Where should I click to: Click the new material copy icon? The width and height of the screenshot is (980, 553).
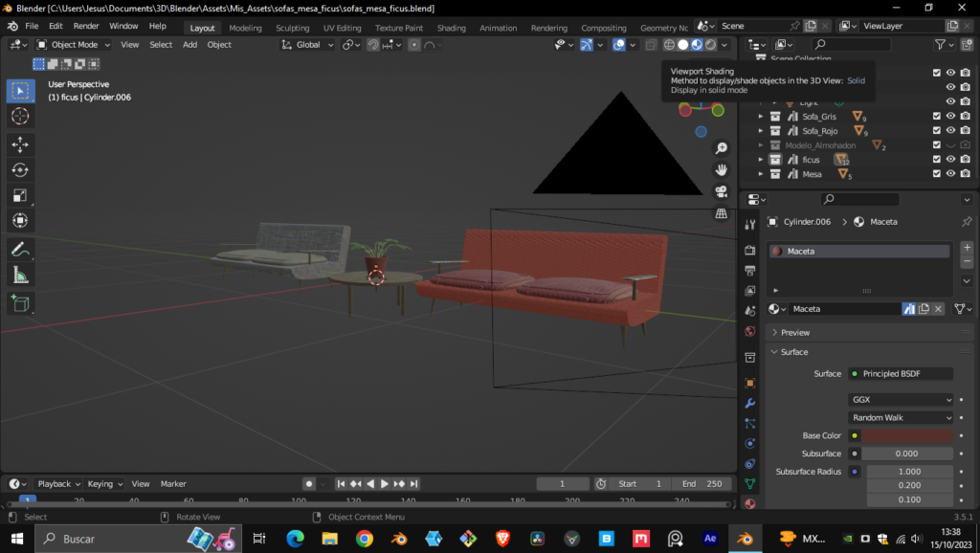click(924, 309)
